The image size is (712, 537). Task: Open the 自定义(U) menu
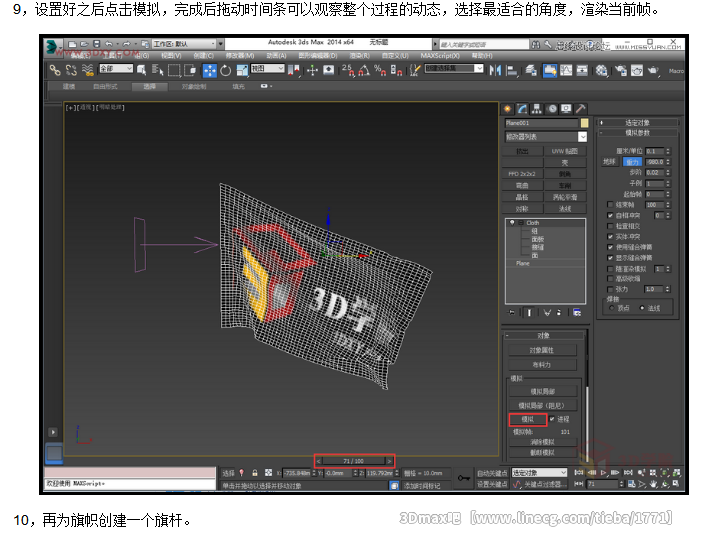[395, 55]
